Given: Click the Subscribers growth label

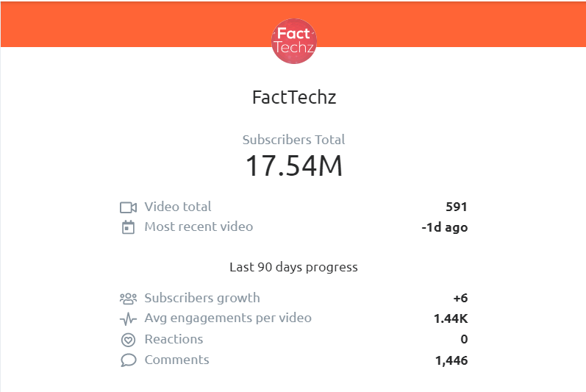Looking at the screenshot, I should click(x=202, y=298).
